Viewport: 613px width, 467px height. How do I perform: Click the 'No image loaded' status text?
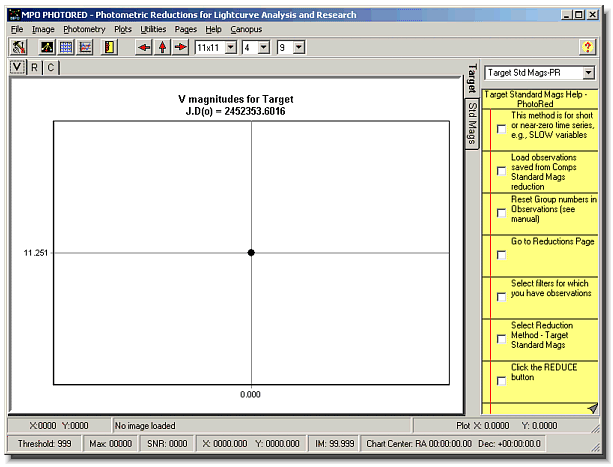tap(145, 426)
